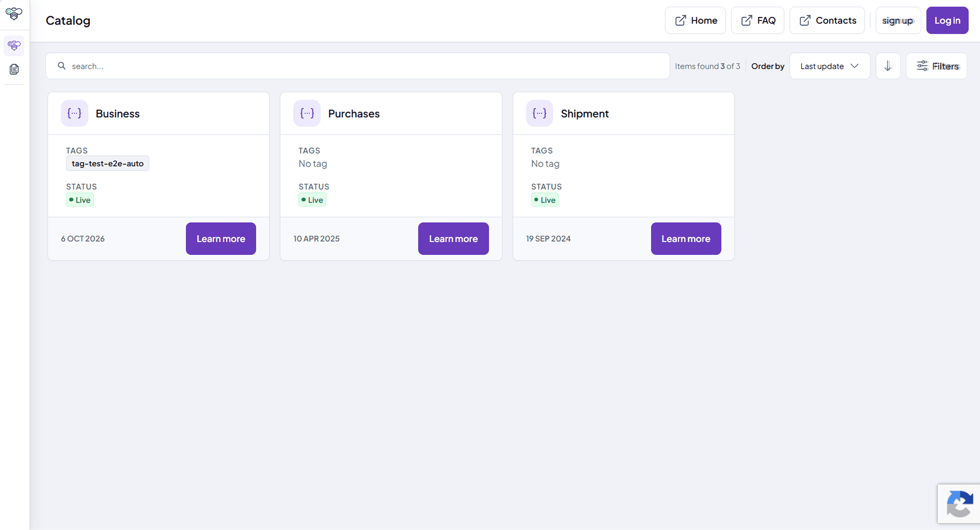980x530 pixels.
Task: Click the Live status on Shipment card
Action: [545, 200]
